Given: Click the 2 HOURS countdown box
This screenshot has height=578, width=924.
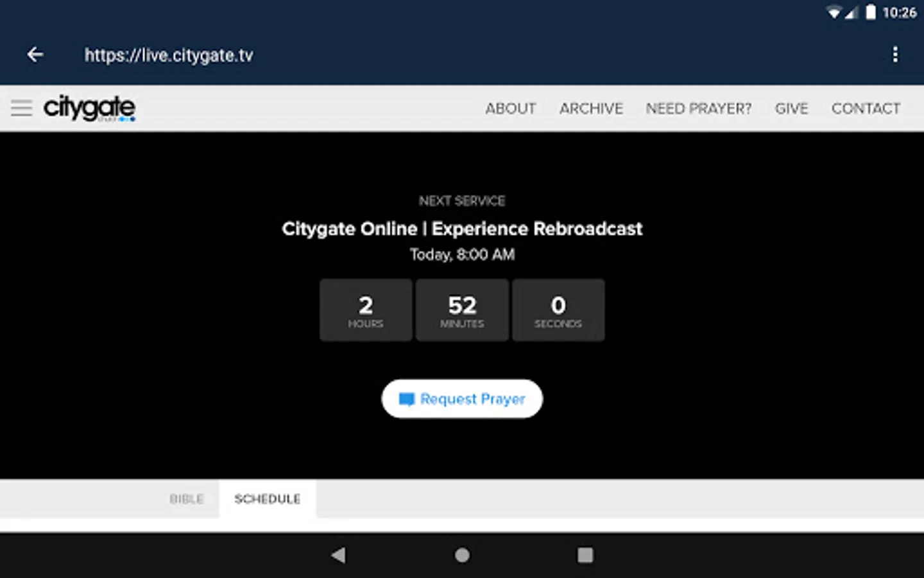Looking at the screenshot, I should pos(366,310).
